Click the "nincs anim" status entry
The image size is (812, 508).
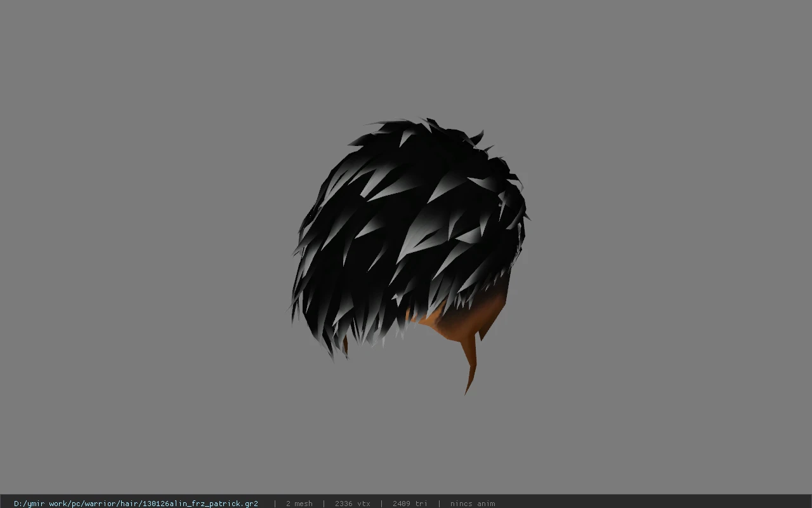pyautogui.click(x=473, y=504)
